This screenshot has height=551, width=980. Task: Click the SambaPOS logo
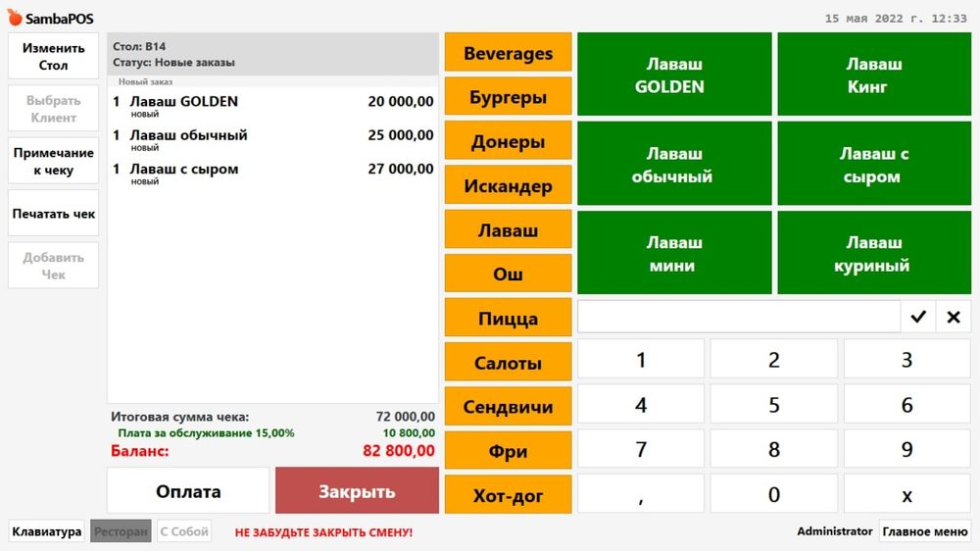click(51, 18)
